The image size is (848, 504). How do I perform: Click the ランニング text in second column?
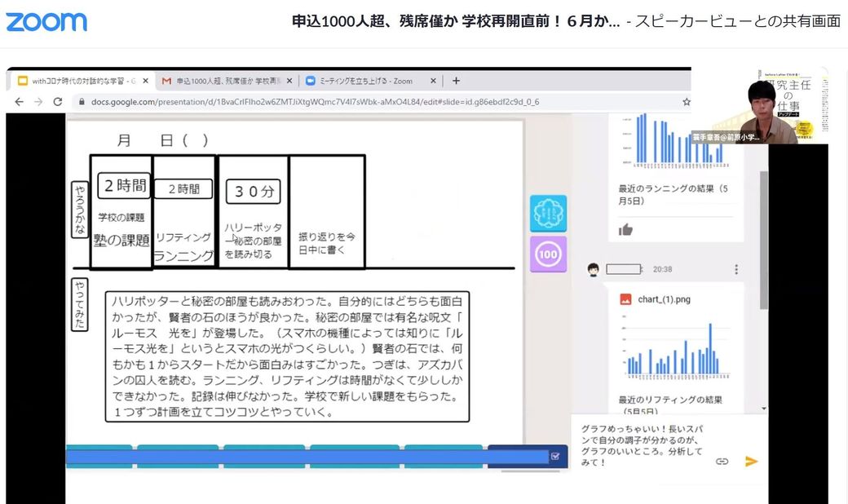(x=184, y=256)
